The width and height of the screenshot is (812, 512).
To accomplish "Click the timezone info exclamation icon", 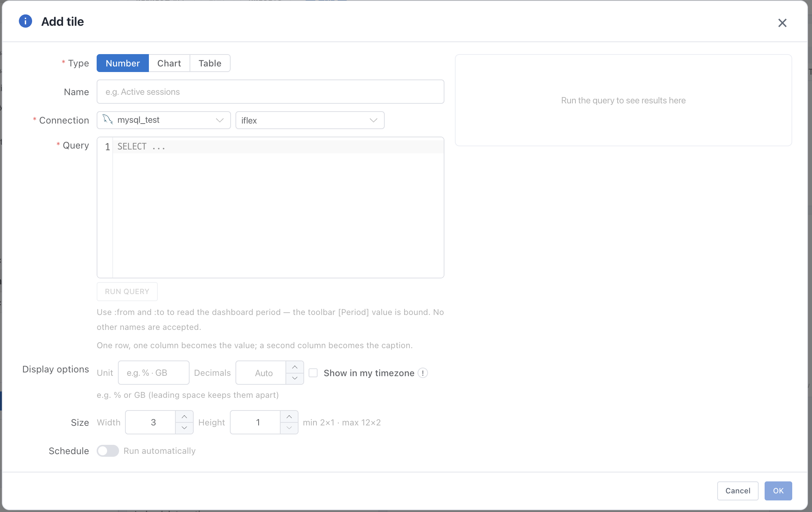I will [x=423, y=373].
